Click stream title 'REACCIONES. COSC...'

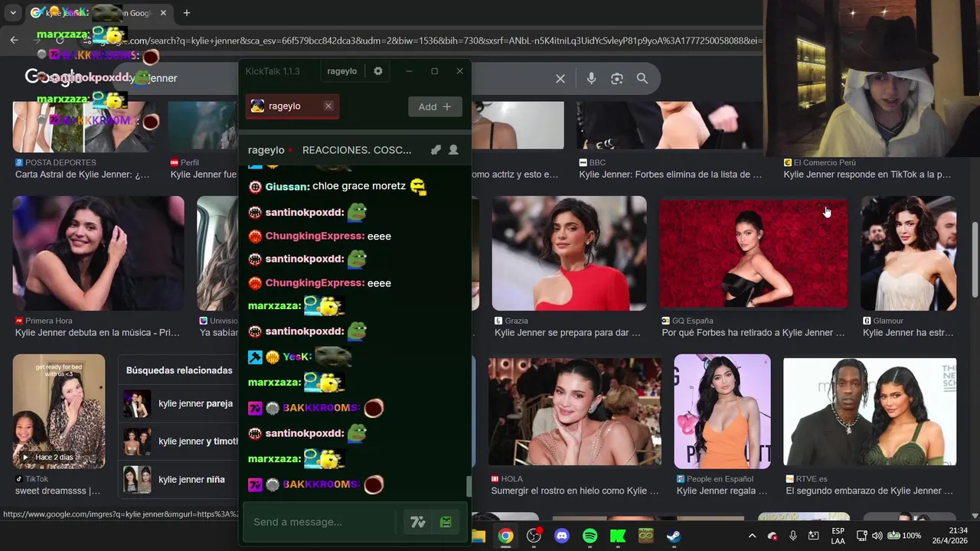(357, 150)
